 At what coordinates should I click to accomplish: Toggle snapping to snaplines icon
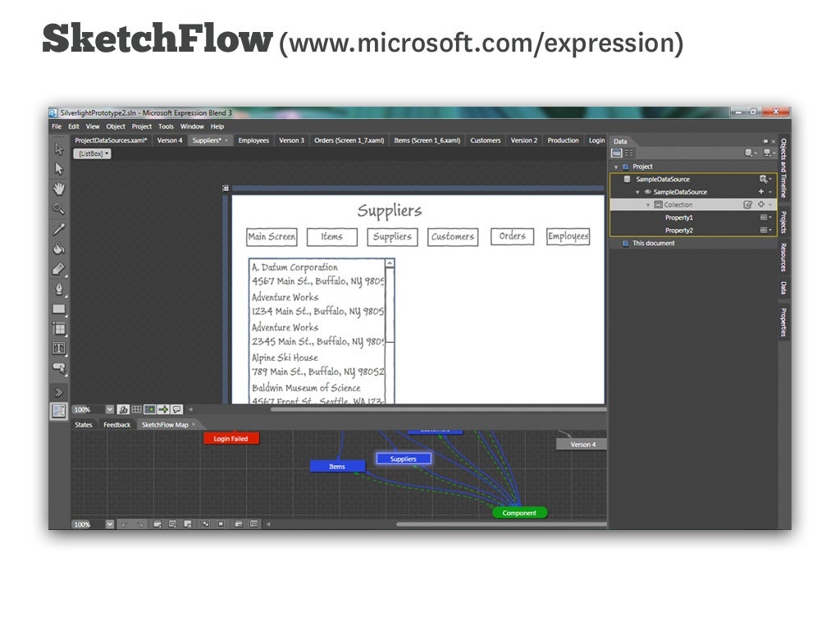163,409
